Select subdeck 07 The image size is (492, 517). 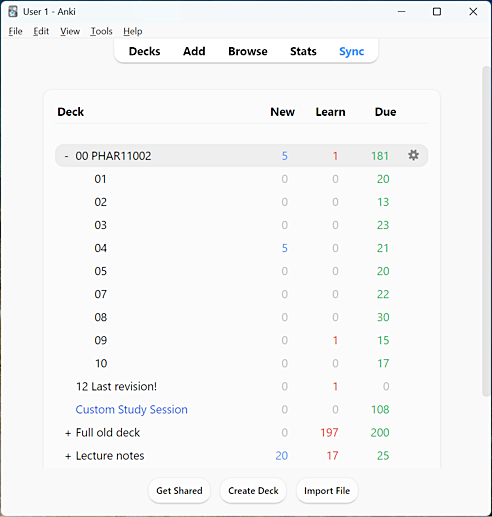click(x=100, y=294)
